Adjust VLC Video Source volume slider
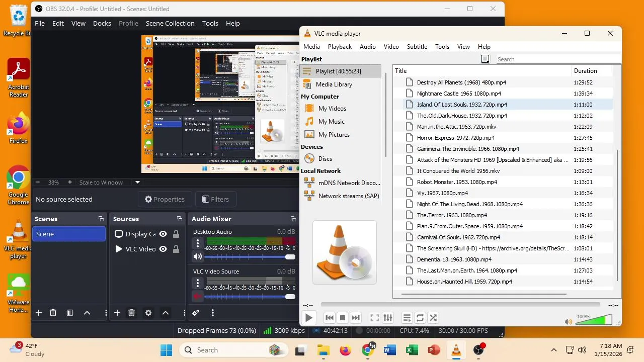This screenshot has width=644, height=362. [250, 296]
